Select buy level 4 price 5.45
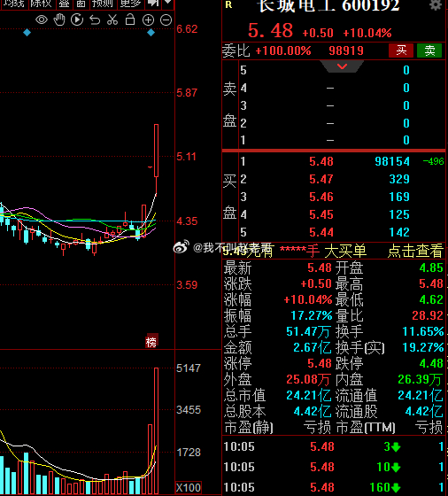 [x=321, y=214]
